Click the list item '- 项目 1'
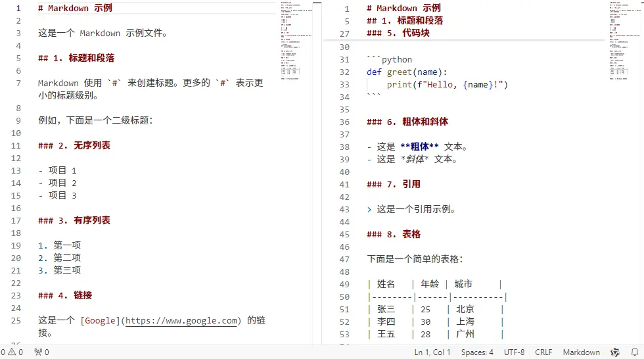 click(x=57, y=170)
